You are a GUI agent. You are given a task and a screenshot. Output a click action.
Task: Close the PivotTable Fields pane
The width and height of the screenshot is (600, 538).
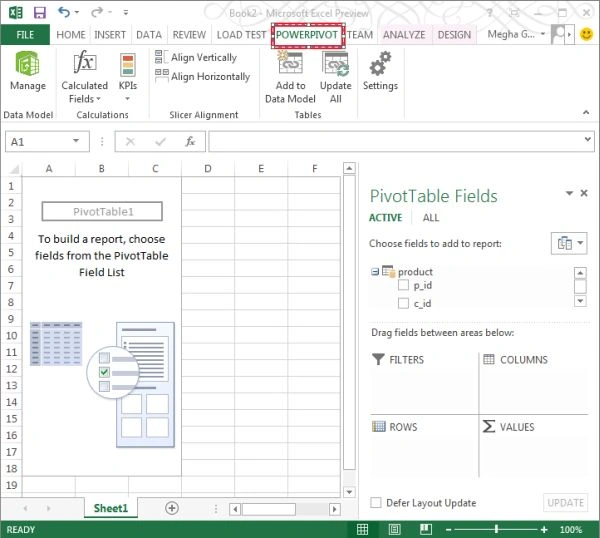pyautogui.click(x=584, y=193)
